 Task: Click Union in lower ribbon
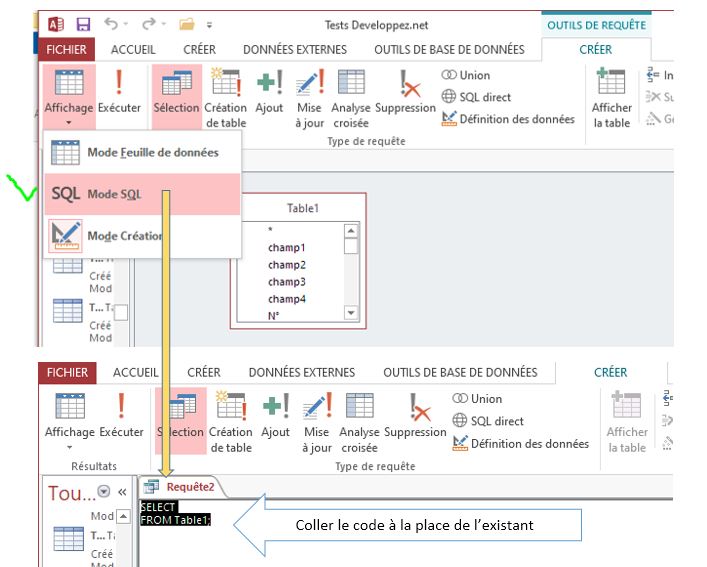tap(477, 399)
